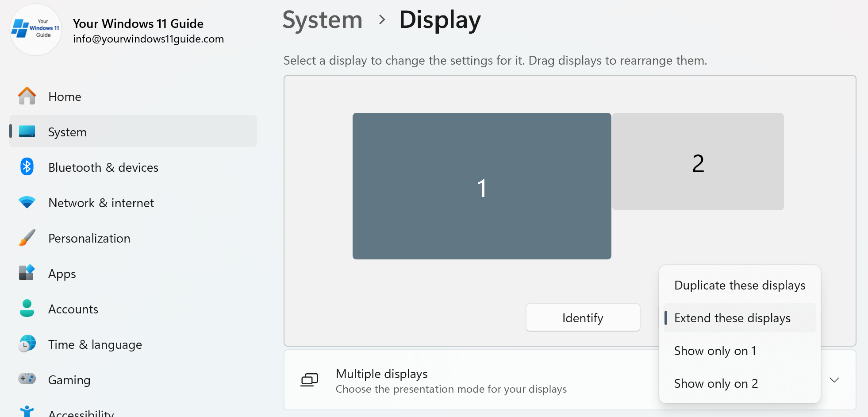Click the Multiple displays monitors icon
This screenshot has width=868, height=417.
coord(310,380)
